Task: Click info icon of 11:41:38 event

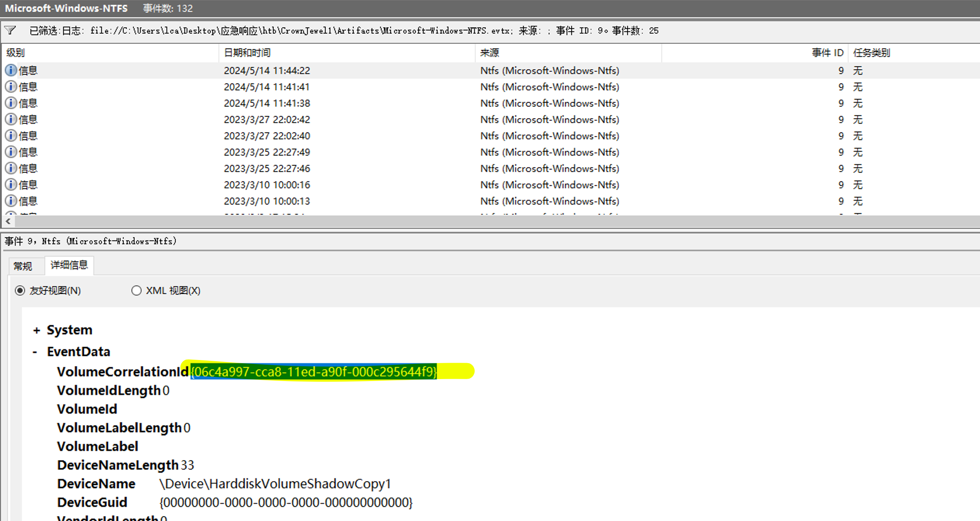Action: click(x=11, y=103)
